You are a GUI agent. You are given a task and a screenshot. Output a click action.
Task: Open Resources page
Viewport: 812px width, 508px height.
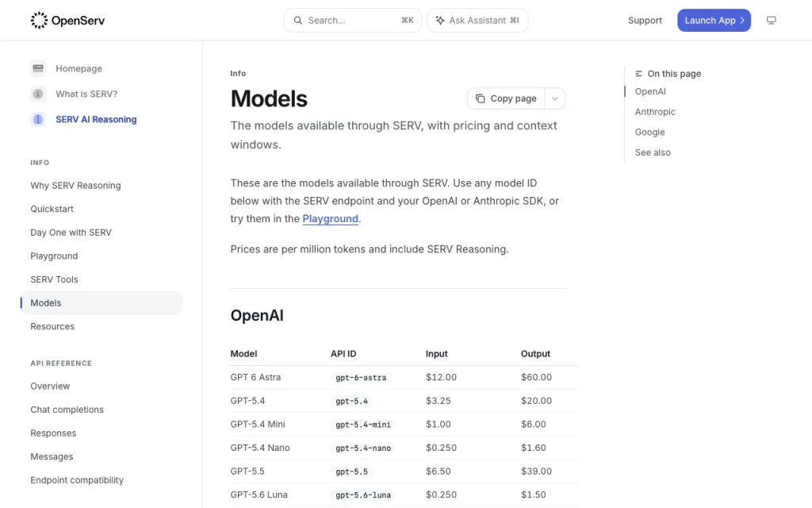click(52, 326)
